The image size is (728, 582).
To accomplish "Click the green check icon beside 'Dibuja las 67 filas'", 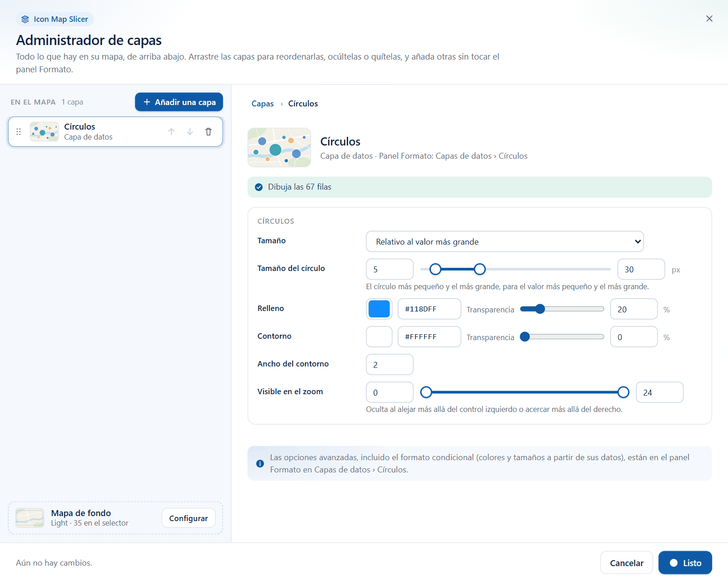I will point(259,187).
